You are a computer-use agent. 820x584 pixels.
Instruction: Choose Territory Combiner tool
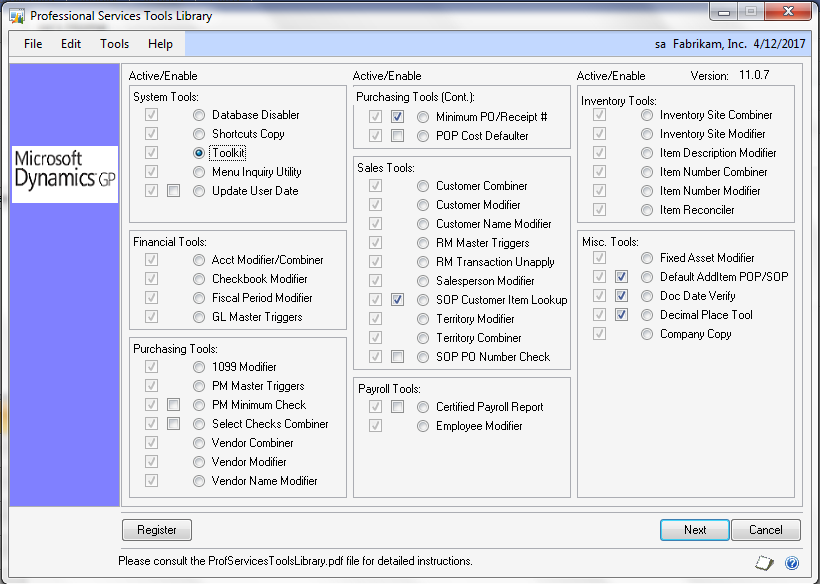[x=423, y=338]
